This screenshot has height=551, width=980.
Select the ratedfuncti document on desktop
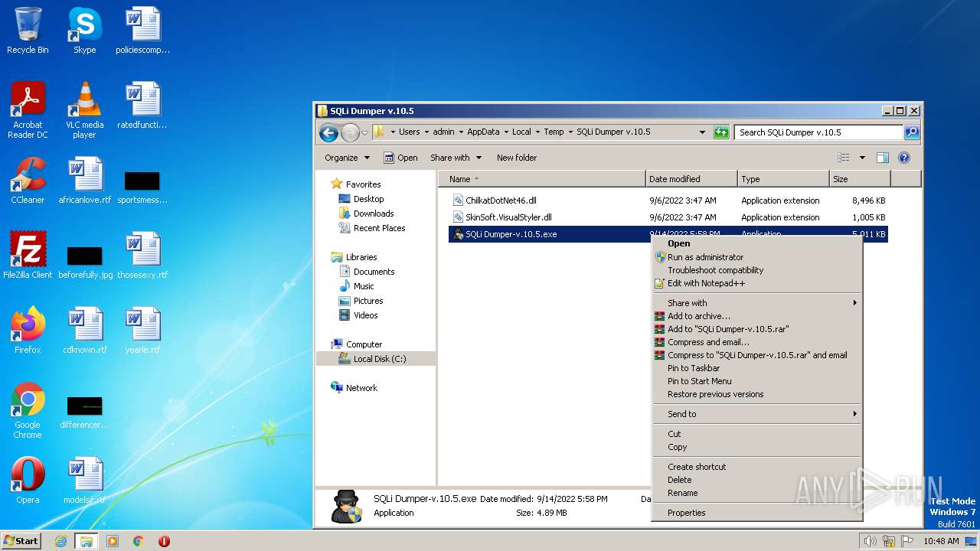tap(142, 106)
